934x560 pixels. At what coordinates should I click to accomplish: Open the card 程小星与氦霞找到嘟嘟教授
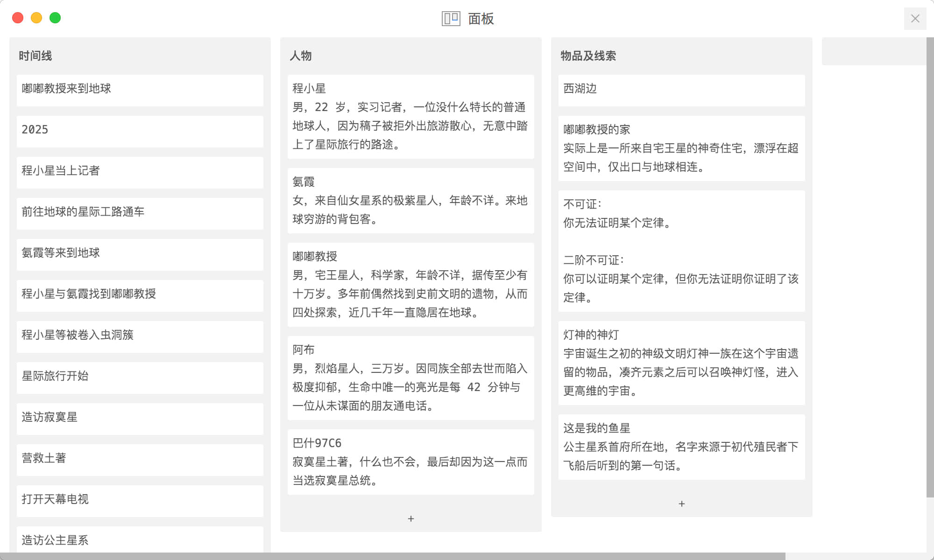tap(140, 296)
